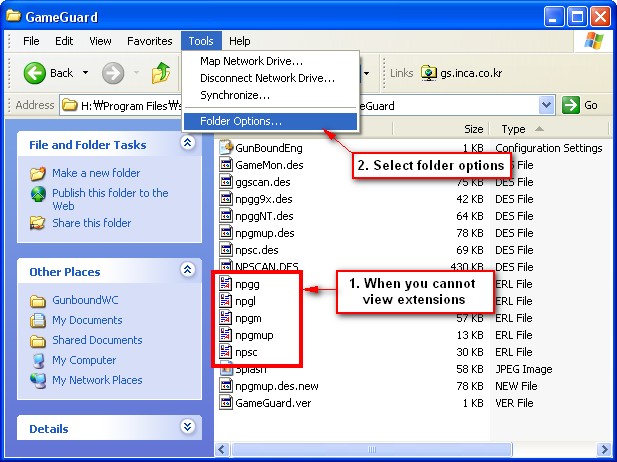Viewport: 617px width, 462px height.
Task: Expand the Details panel
Action: click(188, 426)
